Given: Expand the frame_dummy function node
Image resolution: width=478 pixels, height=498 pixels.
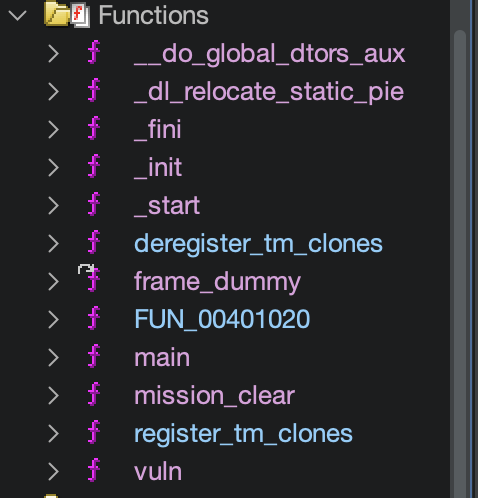Looking at the screenshot, I should coord(54,282).
